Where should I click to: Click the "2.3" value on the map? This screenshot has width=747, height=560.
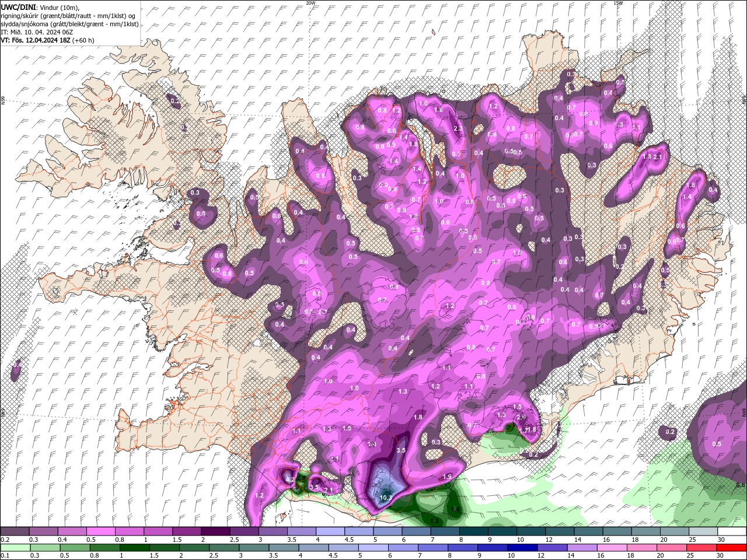point(458,129)
